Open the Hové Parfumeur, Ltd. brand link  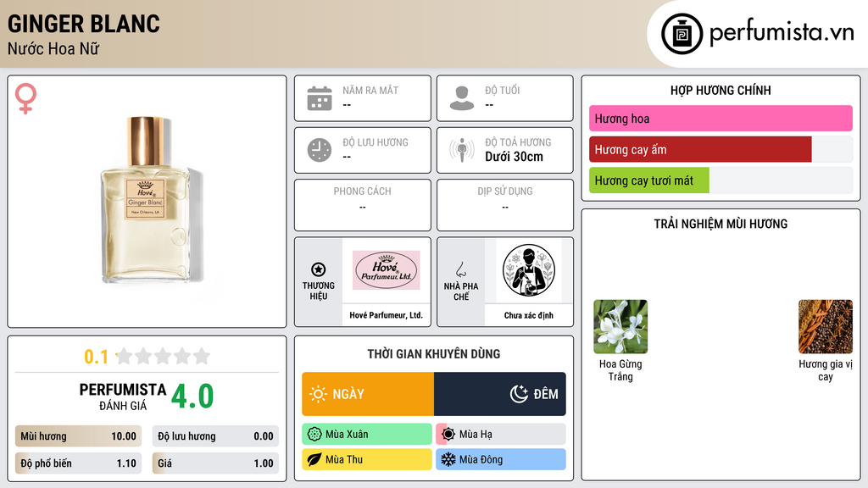(386, 315)
